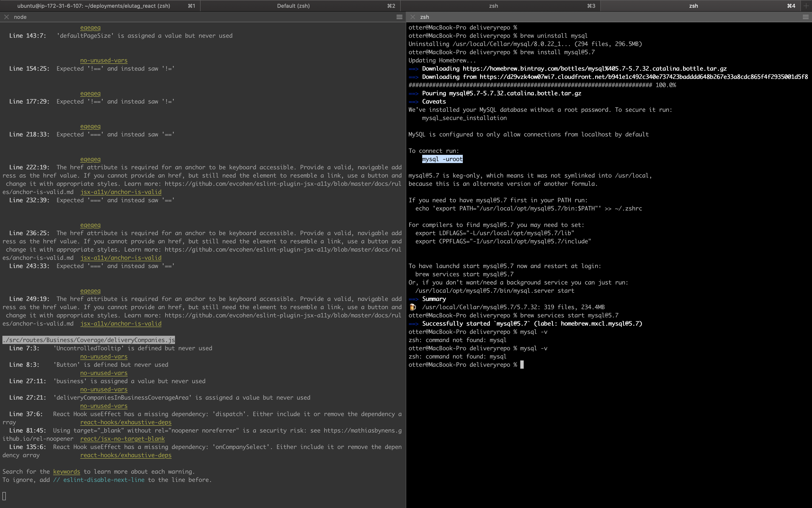Open the no-unused-vars link above Line 154:25
This screenshot has width=812, height=508.
pyautogui.click(x=104, y=60)
